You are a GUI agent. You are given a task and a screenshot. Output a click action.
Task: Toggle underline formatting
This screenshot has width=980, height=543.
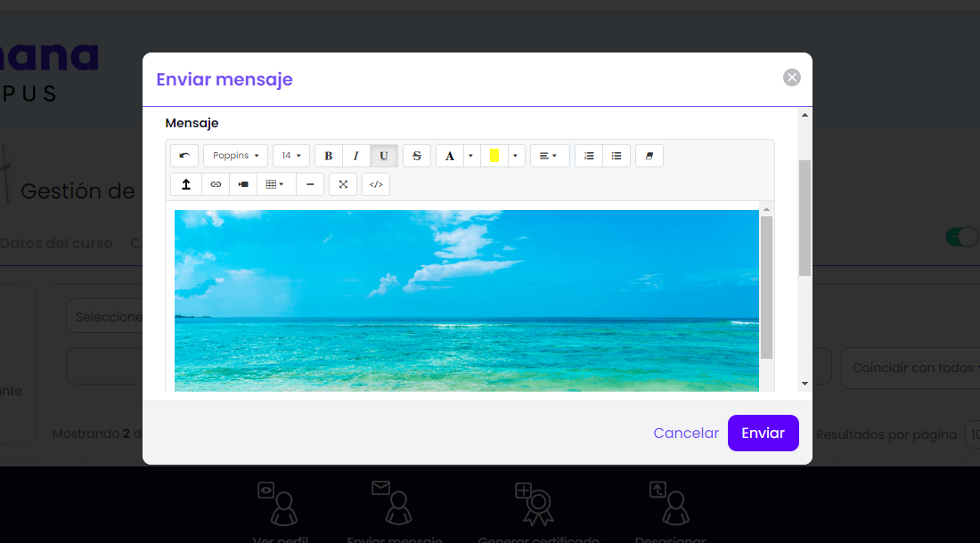click(384, 156)
